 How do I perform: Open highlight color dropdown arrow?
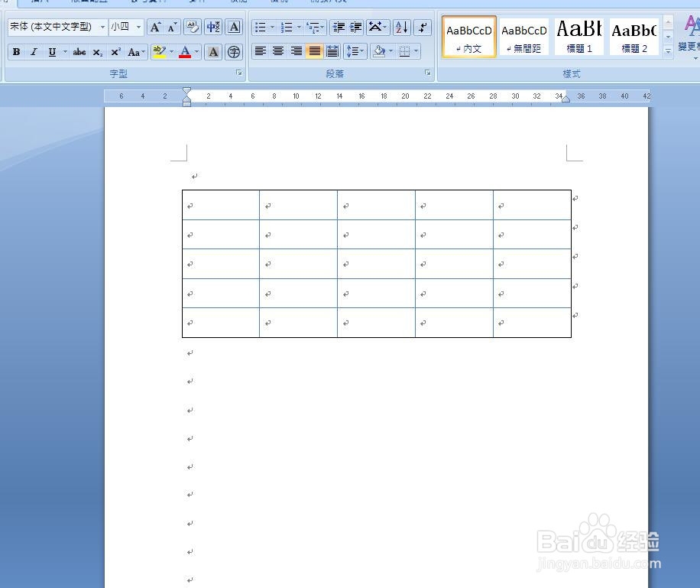[171, 52]
